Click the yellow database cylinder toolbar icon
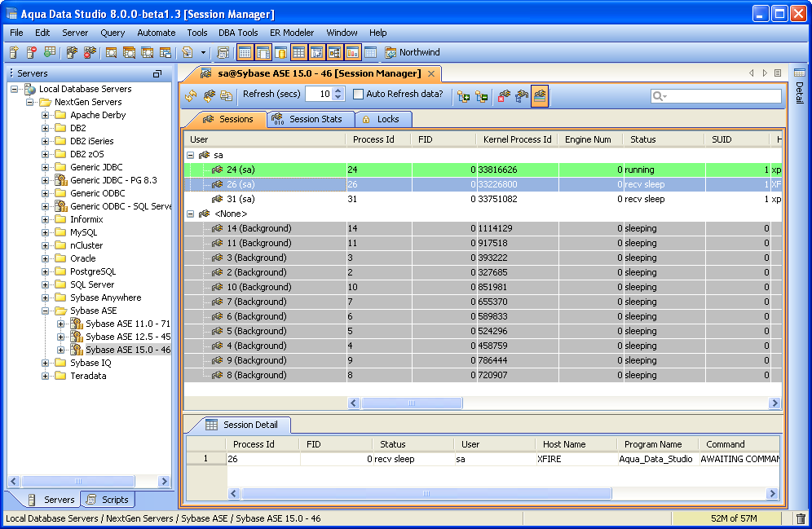The image size is (812, 529). [280, 52]
